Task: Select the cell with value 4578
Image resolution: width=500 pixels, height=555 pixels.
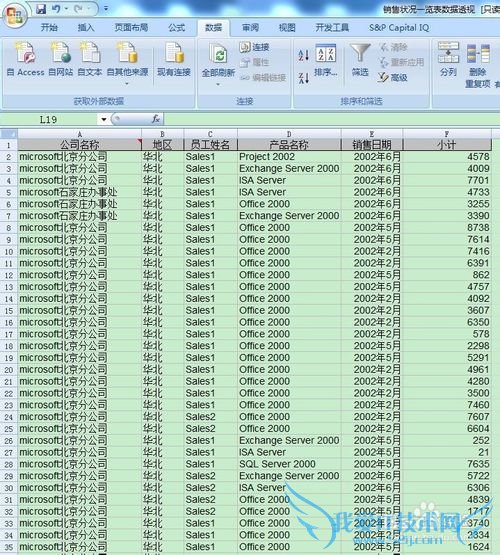Action: coord(447,157)
